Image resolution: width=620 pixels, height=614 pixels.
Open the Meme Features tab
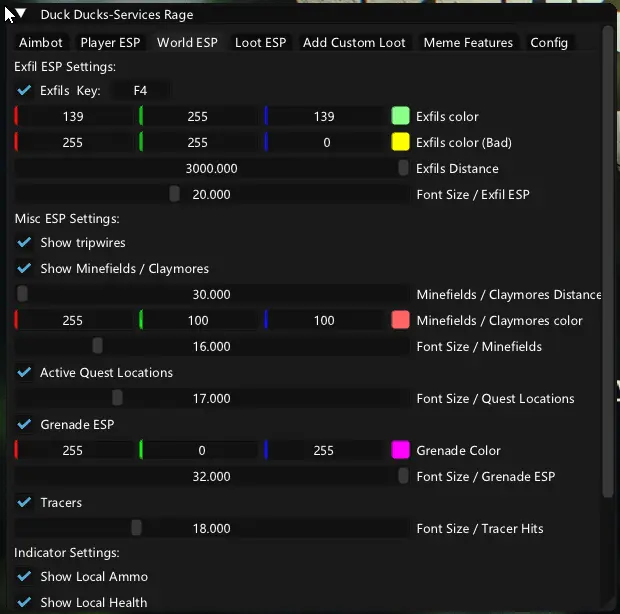tap(468, 43)
